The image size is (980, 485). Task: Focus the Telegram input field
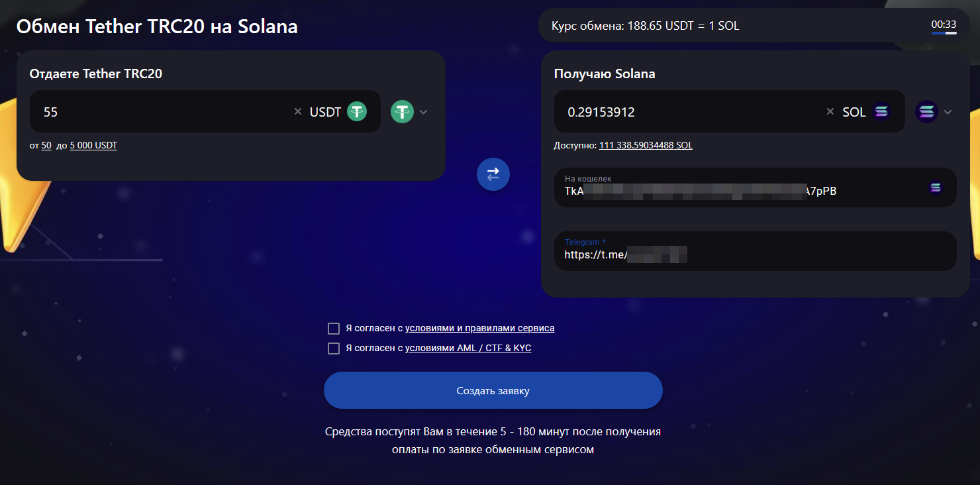tap(755, 254)
